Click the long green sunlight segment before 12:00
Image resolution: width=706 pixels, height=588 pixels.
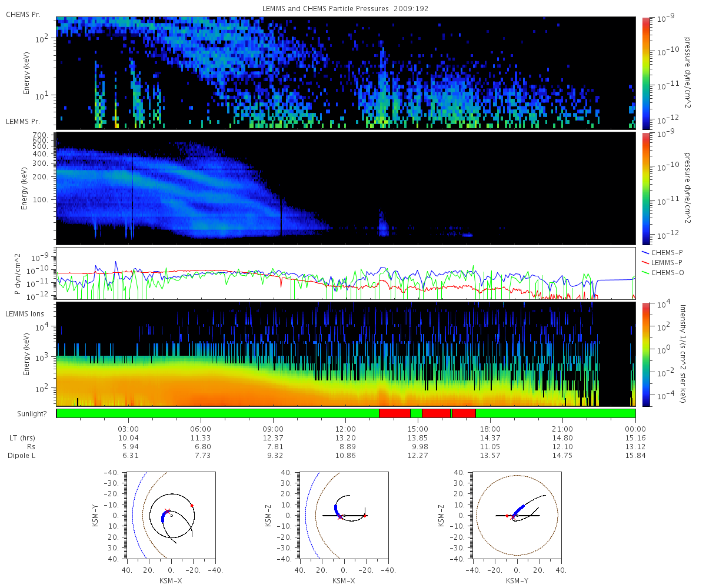[x=218, y=413]
